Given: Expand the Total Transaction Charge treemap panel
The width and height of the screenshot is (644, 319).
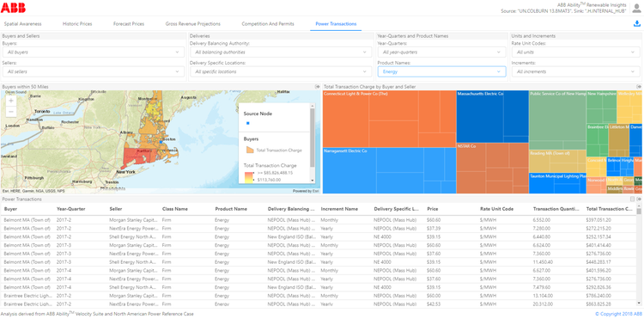Looking at the screenshot, I should 639,87.
